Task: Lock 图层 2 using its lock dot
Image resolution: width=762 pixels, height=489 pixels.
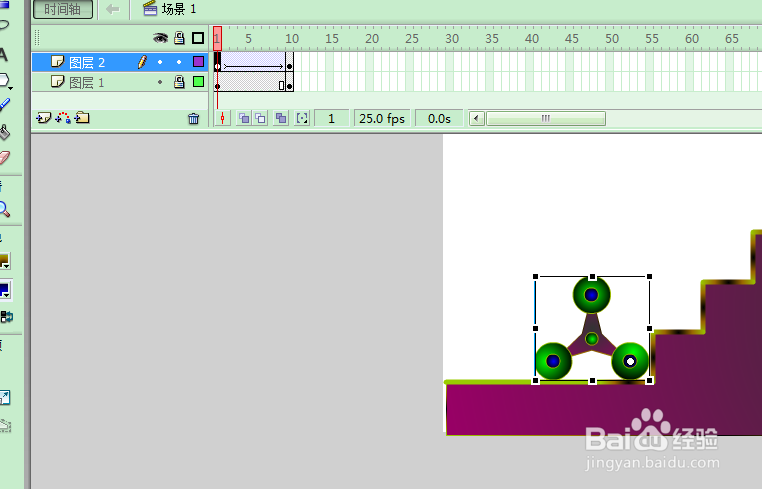Action: (179, 62)
